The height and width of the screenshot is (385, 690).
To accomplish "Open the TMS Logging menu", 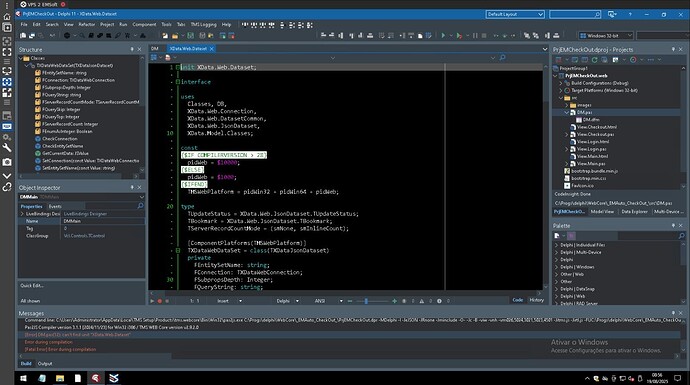I will click(203, 25).
